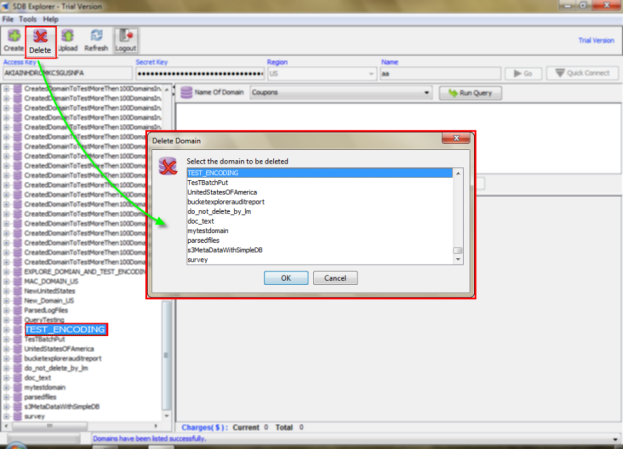Image resolution: width=623 pixels, height=449 pixels.
Task: Open the Name Of Domain combo box
Action: click(x=341, y=93)
